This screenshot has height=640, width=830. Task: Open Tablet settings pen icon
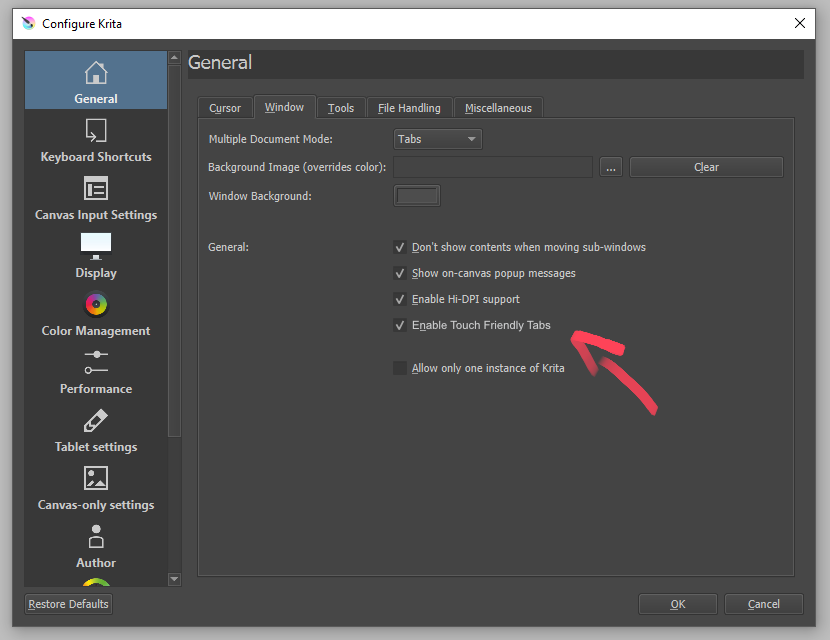tap(96, 420)
